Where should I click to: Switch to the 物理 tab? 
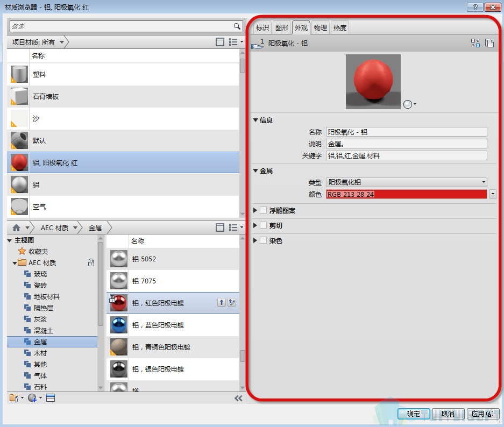(x=321, y=28)
